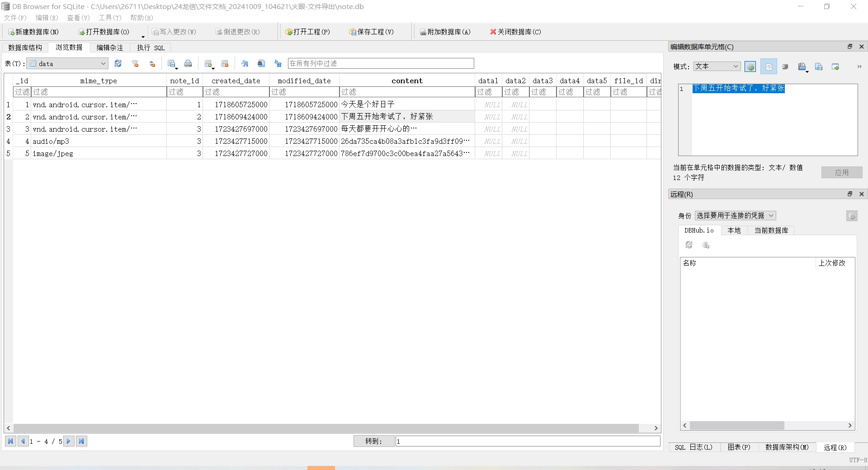Open find-and-replace icon in browse toolbar
Image resolution: width=868 pixels, height=470 pixels.
[x=278, y=63]
